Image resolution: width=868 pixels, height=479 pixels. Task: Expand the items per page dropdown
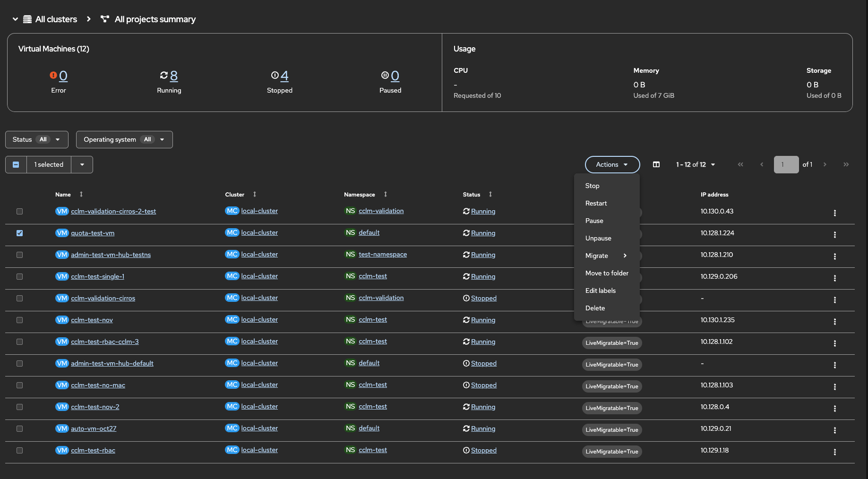(696, 164)
